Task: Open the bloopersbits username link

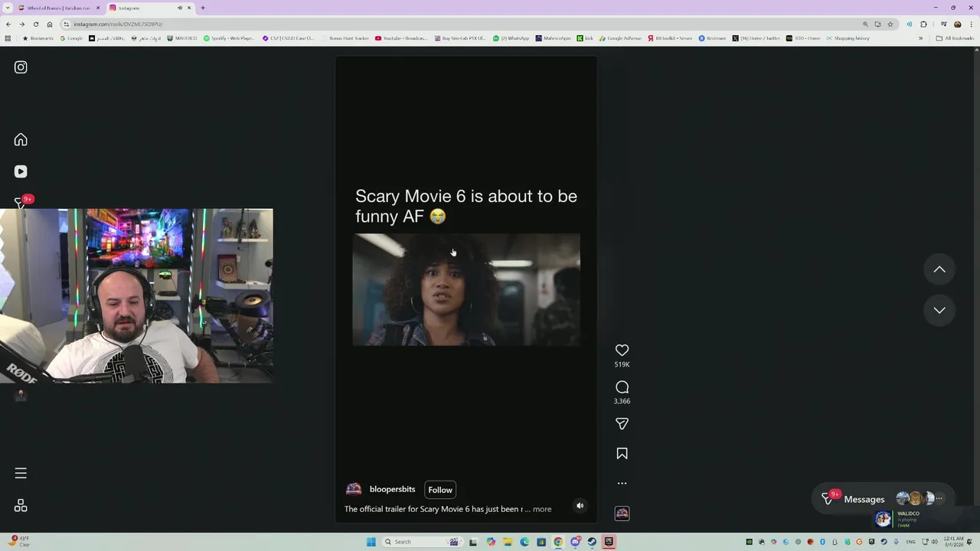Action: click(x=392, y=489)
